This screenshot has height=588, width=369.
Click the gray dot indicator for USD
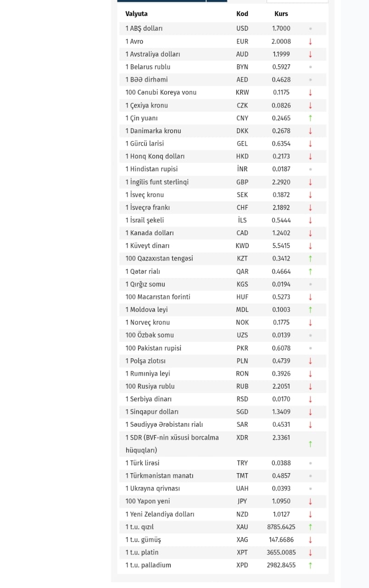click(310, 28)
